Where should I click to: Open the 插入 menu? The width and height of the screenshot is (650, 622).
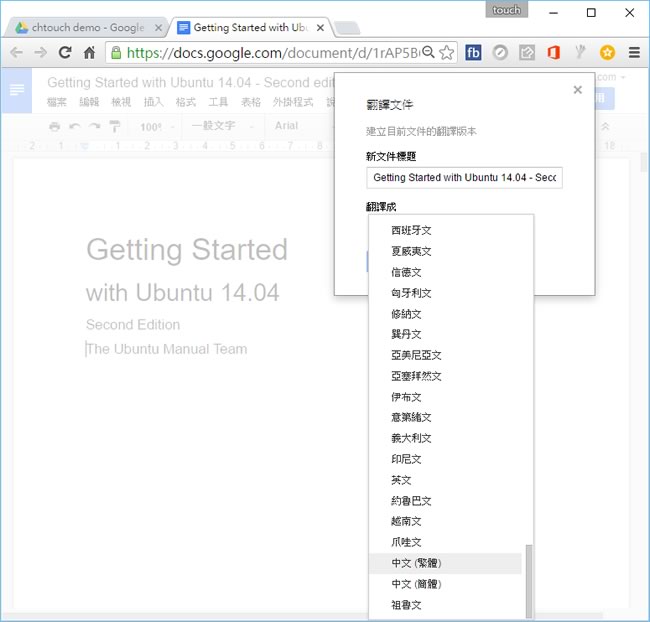[x=153, y=102]
